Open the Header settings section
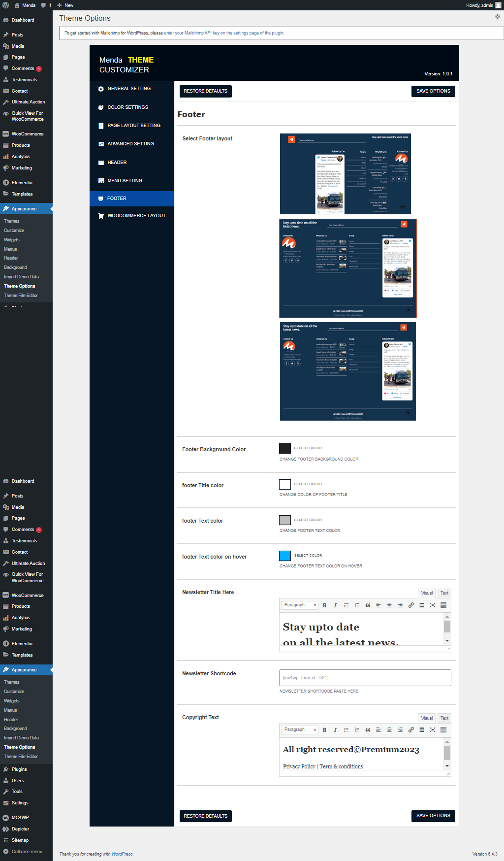Viewport: 504px width, 861px height. click(x=117, y=163)
